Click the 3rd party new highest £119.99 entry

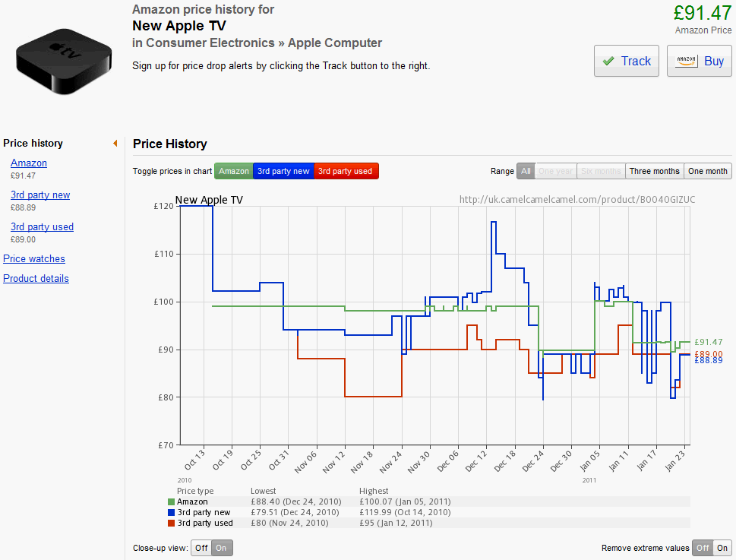[x=405, y=513]
